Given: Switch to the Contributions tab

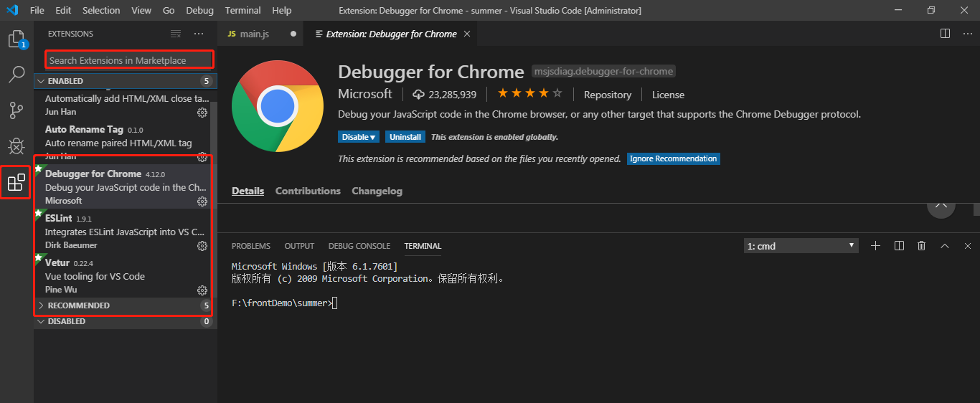Looking at the screenshot, I should point(308,191).
